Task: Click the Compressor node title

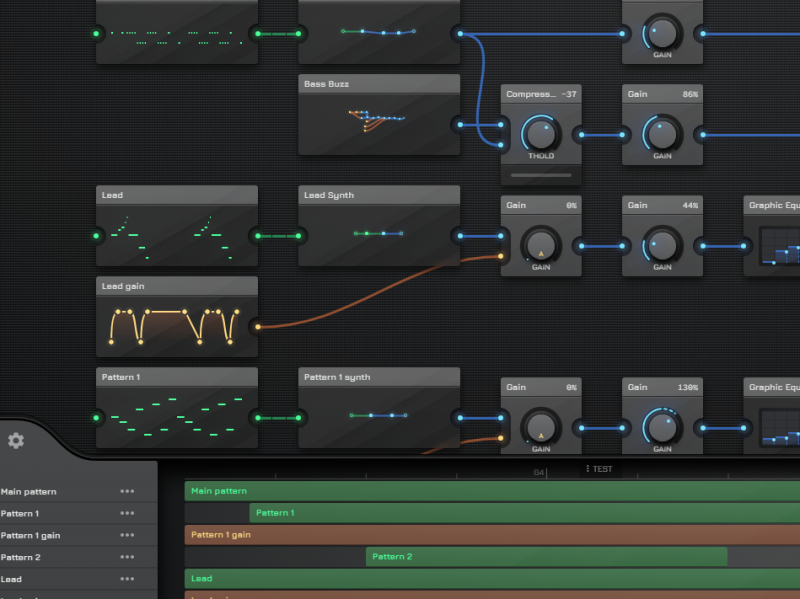Action: pyautogui.click(x=531, y=94)
